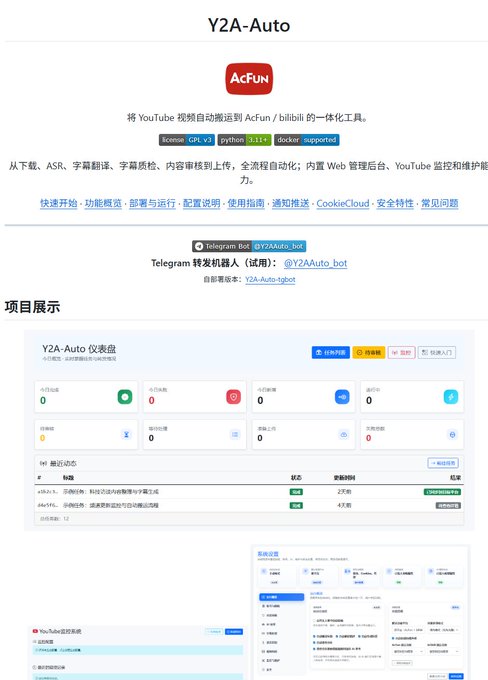The height and width of the screenshot is (680, 488).
Task: Jump to 功能概览 section
Action: [x=103, y=203]
